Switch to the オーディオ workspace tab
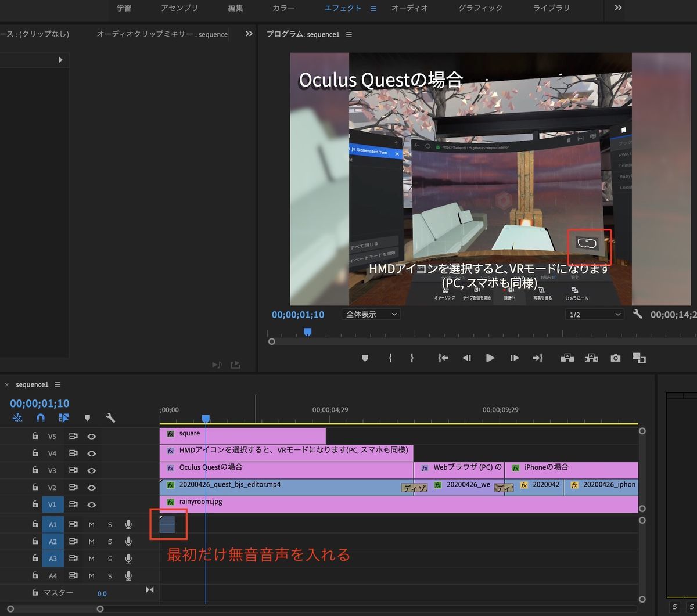The width and height of the screenshot is (697, 616). pos(409,8)
